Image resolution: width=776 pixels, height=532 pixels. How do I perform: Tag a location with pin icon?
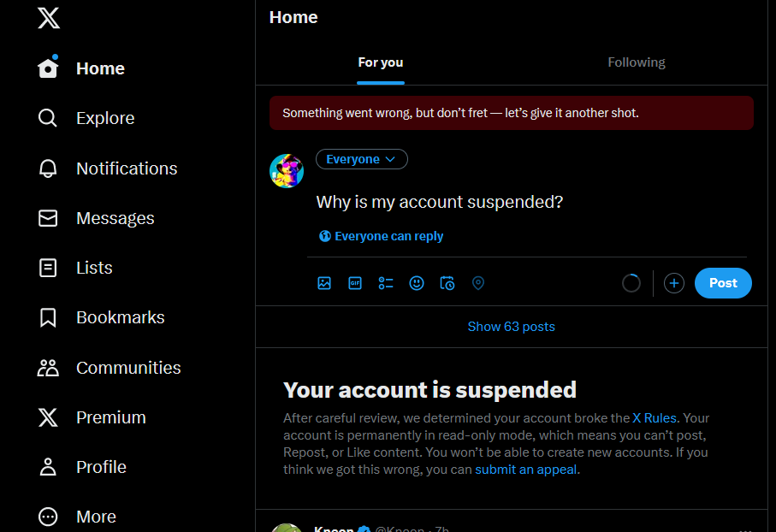point(478,283)
